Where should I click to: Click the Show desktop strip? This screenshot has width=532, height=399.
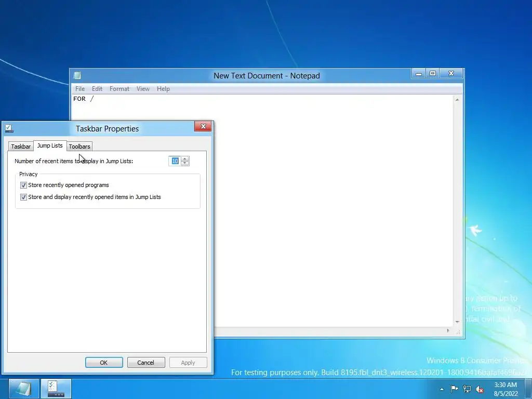click(528, 389)
